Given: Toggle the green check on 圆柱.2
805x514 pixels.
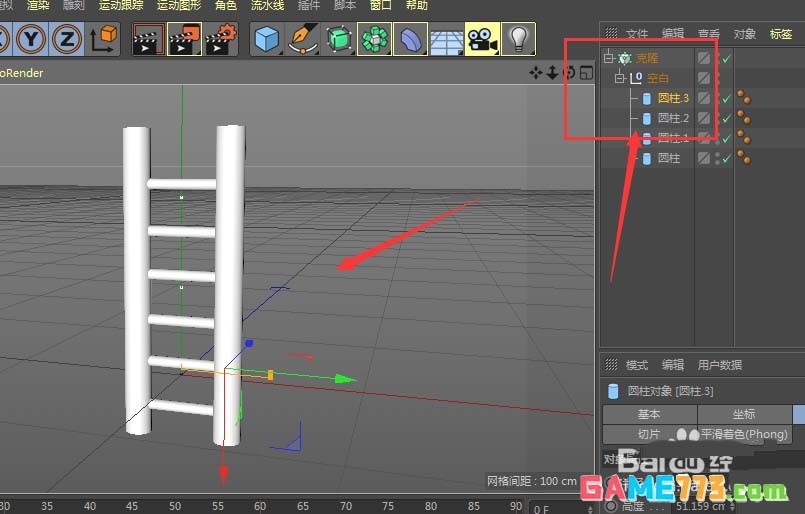Looking at the screenshot, I should click(x=726, y=119).
